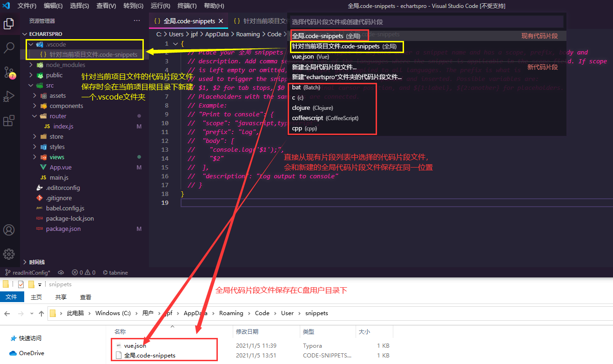Viewport: 613px width, 364px height.
Task: Click File Explorer back arrow
Action: point(8,313)
